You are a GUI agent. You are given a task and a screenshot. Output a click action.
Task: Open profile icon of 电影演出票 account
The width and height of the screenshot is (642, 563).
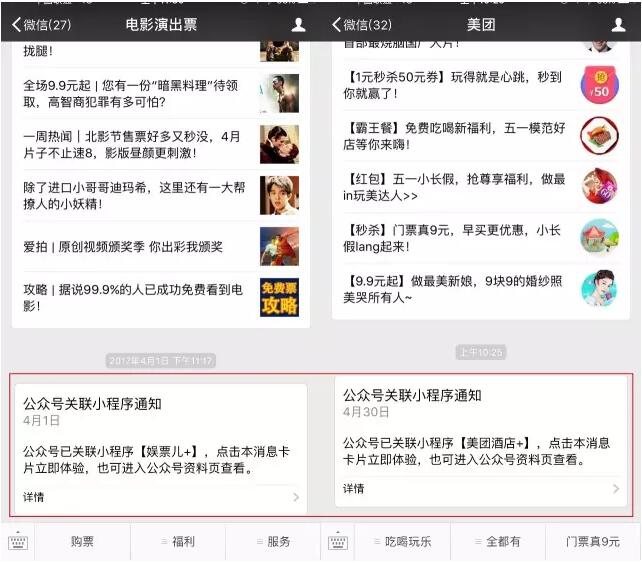coord(298,25)
